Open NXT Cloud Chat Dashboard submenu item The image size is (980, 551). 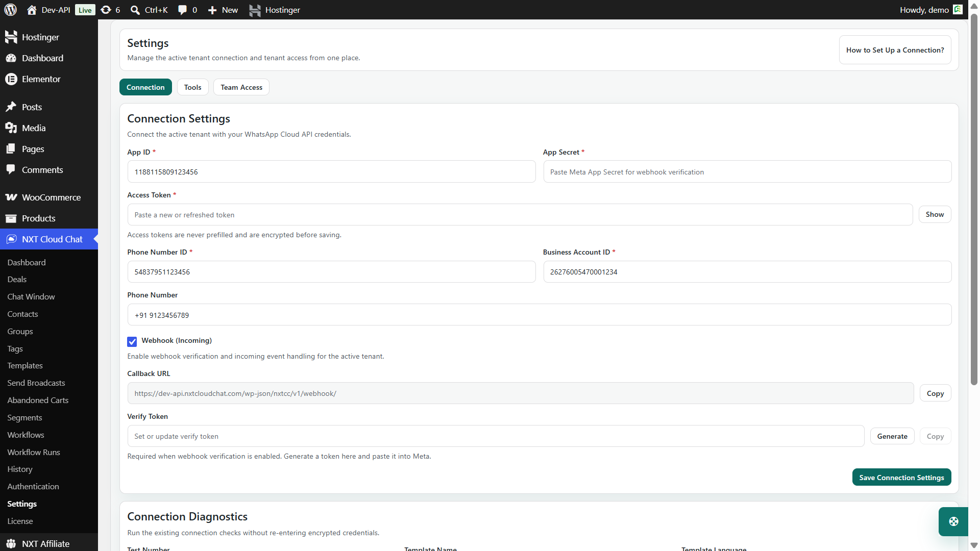click(27, 262)
